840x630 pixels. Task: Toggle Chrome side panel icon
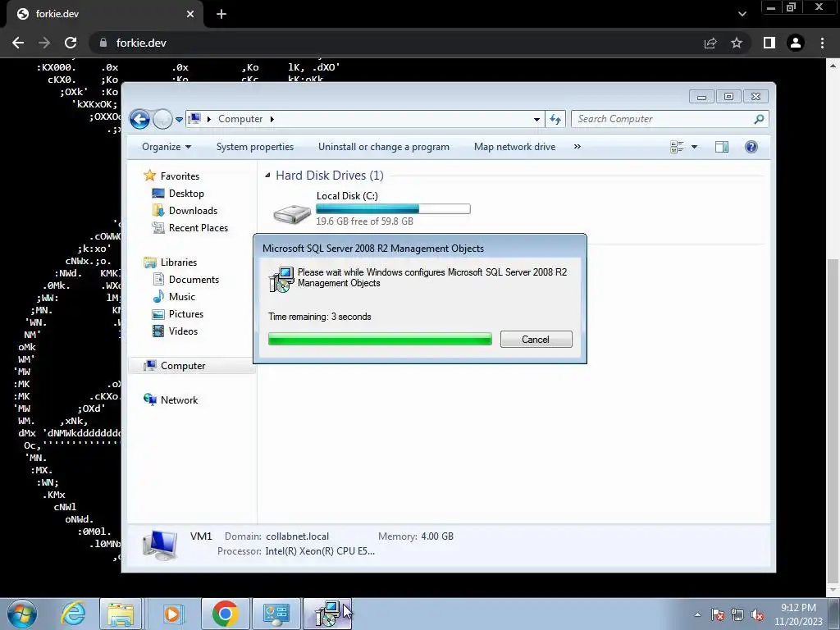pyautogui.click(x=769, y=43)
